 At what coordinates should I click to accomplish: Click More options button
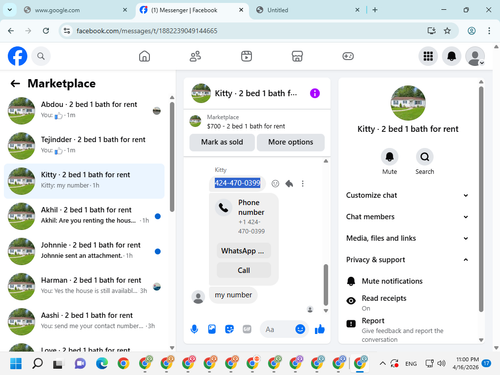(x=291, y=142)
